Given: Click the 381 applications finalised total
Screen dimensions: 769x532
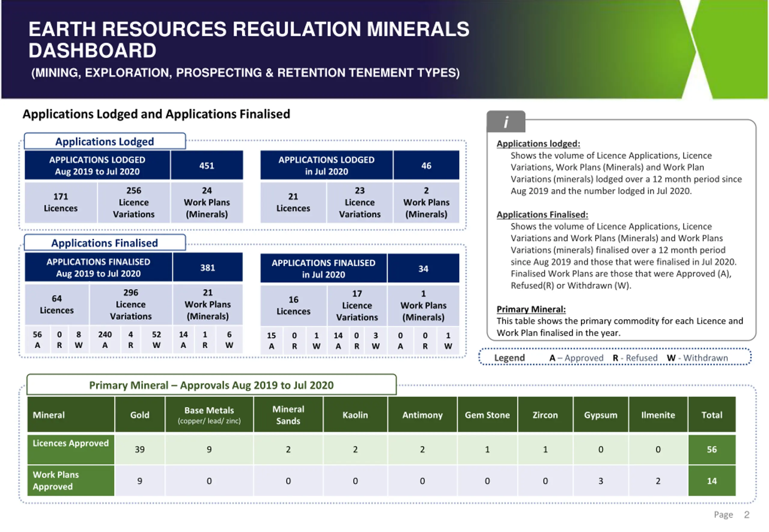Looking at the screenshot, I should pyautogui.click(x=208, y=267).
